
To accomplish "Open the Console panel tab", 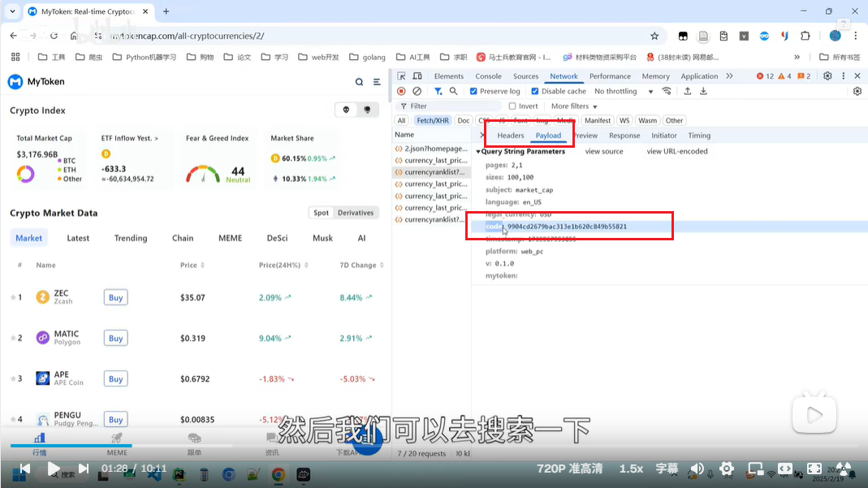I will click(488, 76).
